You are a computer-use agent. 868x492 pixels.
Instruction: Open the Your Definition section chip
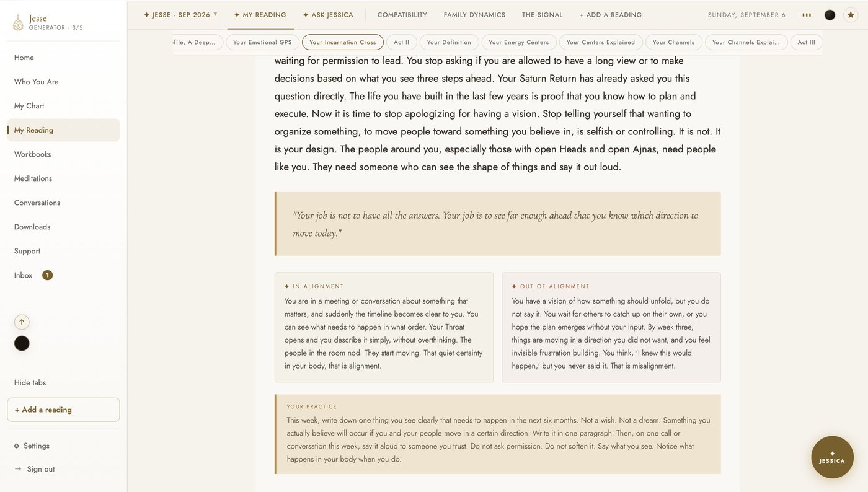[449, 42]
